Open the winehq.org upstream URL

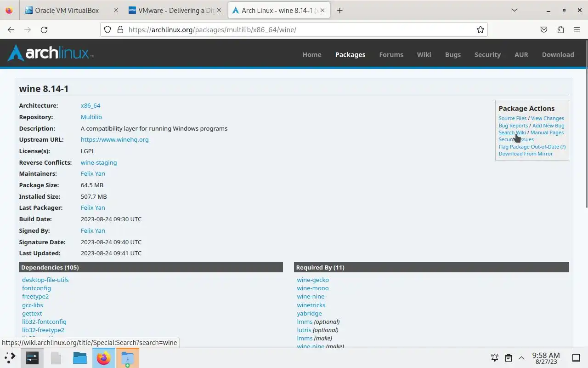click(115, 139)
